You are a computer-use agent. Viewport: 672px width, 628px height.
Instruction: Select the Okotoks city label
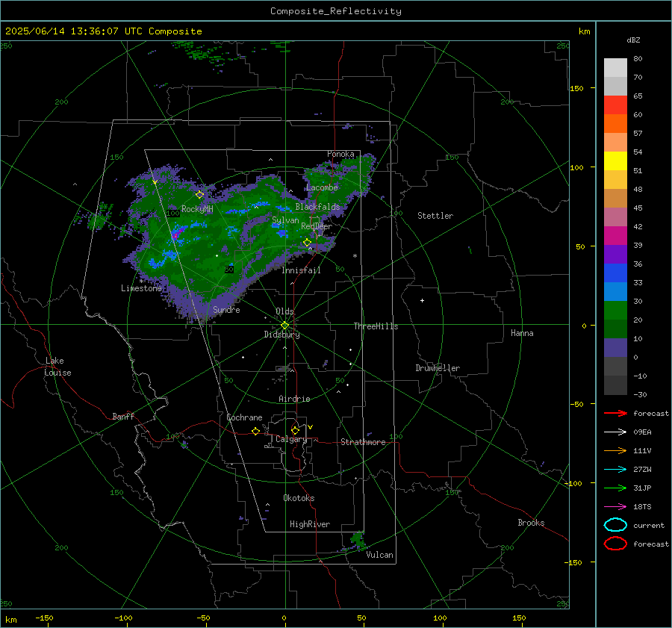299,498
